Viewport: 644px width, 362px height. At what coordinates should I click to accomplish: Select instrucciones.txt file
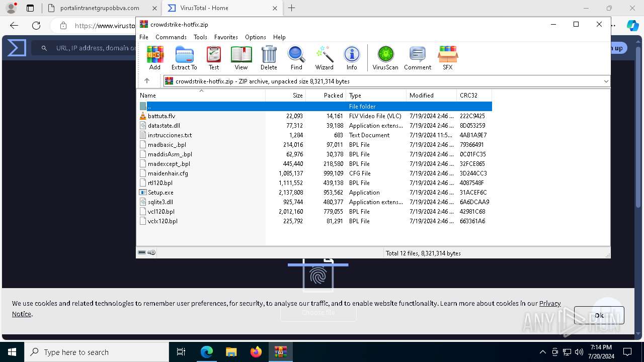(314, 135)
